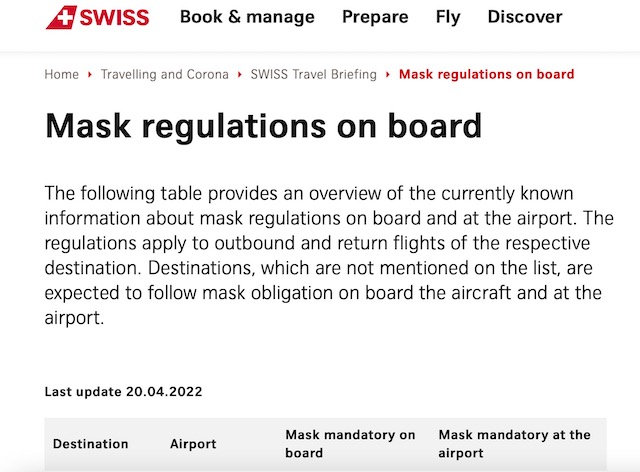Click the arrow after SWISS Travel Briefing

388,75
